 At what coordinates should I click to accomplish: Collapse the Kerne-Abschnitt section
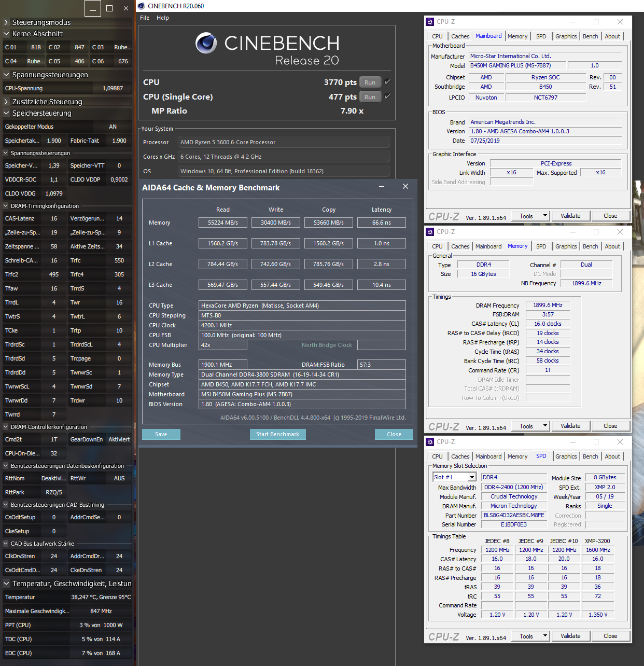[6, 34]
